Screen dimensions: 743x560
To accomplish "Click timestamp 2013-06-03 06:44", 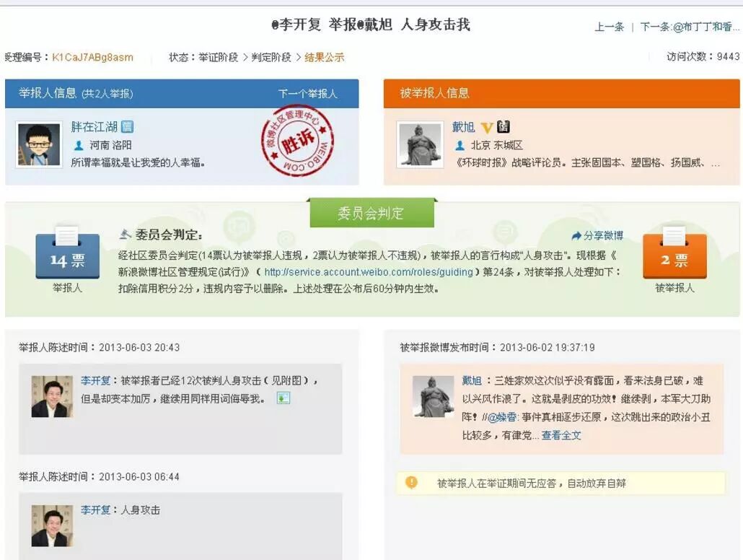I will coord(139,476).
